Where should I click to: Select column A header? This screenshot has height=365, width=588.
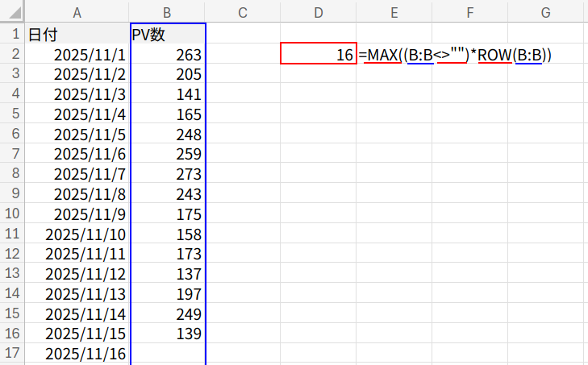(77, 11)
